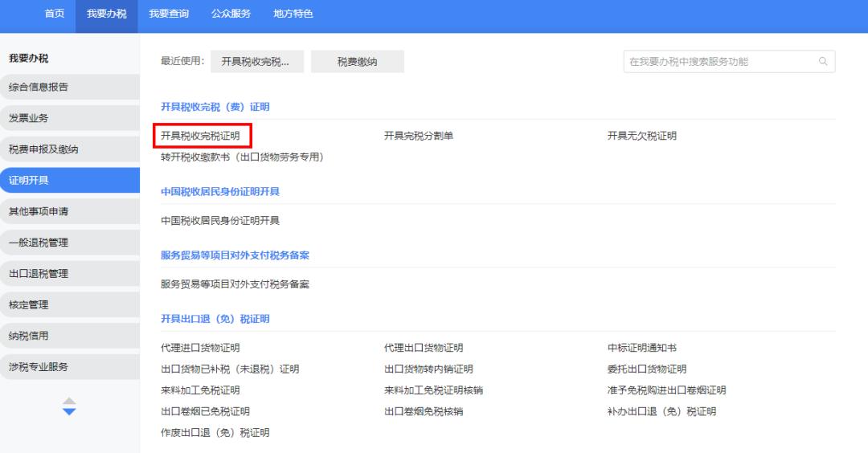
Task: Go to 税费申报及缴纳 sidebar section
Action: (x=43, y=150)
